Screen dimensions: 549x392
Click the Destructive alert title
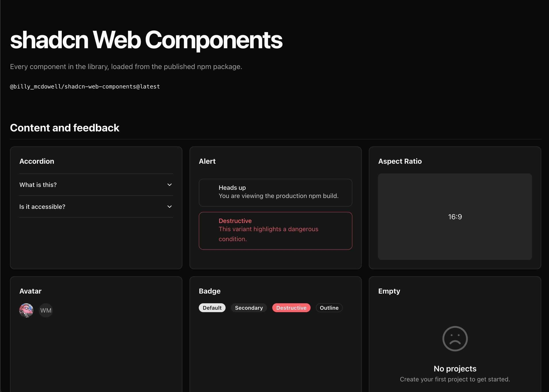[235, 221]
